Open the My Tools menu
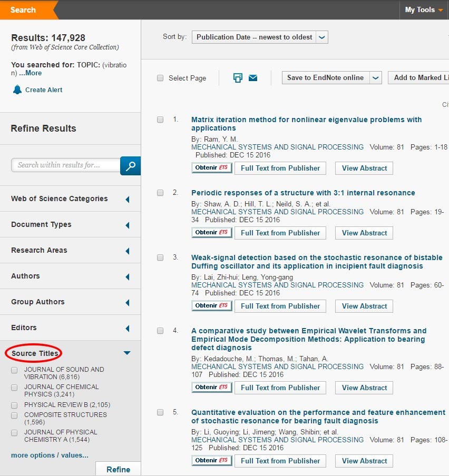This screenshot has height=476, width=449. click(x=423, y=10)
